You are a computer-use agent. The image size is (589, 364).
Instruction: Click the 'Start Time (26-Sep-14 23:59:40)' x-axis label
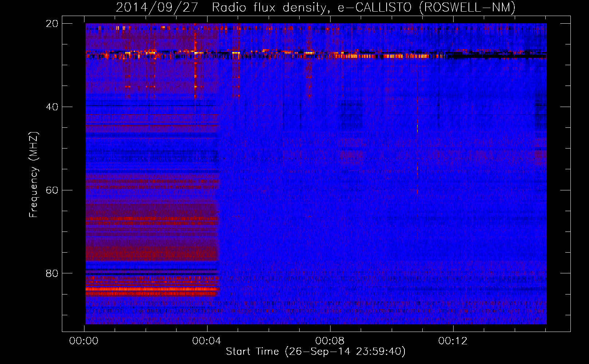pos(316,351)
